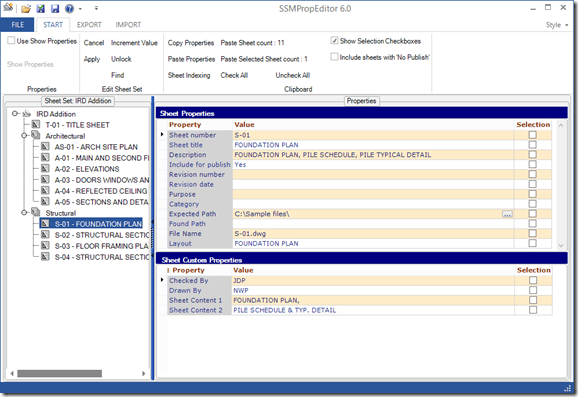
Task: Collapse the IRD Addition root node
Action: (x=15, y=114)
